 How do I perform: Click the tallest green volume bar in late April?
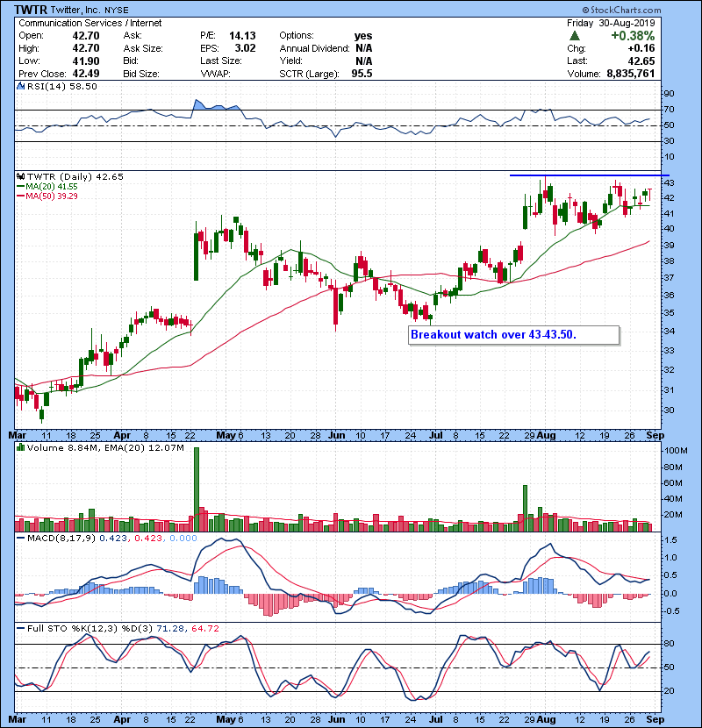pos(196,489)
